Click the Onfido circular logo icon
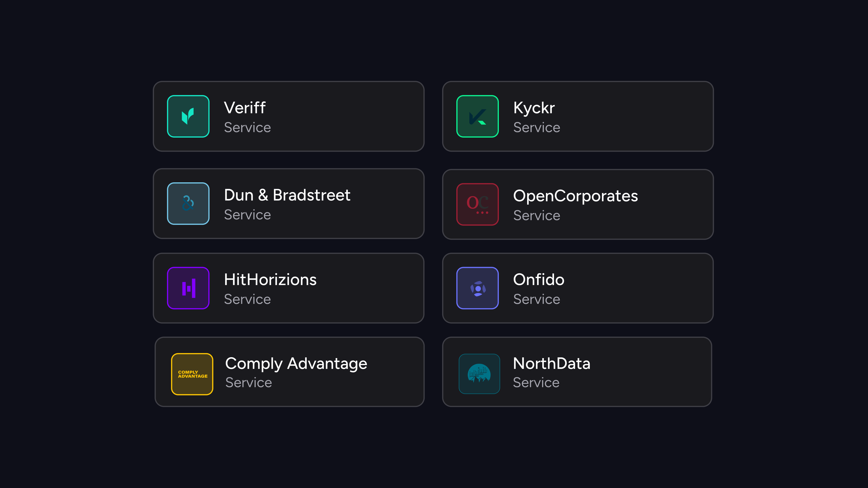868x488 pixels. pos(477,288)
